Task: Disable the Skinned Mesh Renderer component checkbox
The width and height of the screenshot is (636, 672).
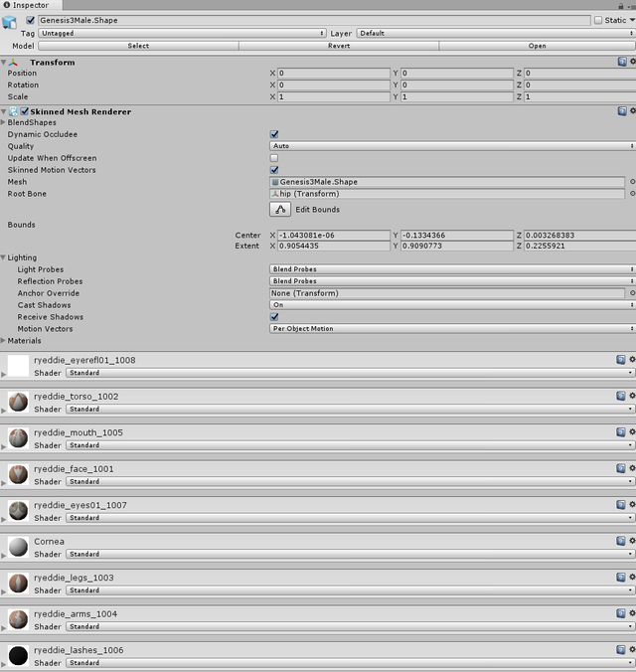Action: pyautogui.click(x=25, y=111)
